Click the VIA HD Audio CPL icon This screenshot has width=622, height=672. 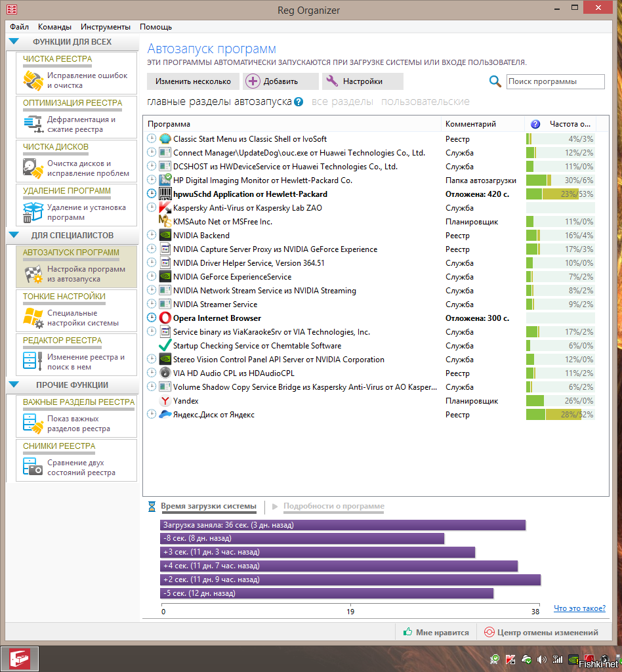coord(165,373)
